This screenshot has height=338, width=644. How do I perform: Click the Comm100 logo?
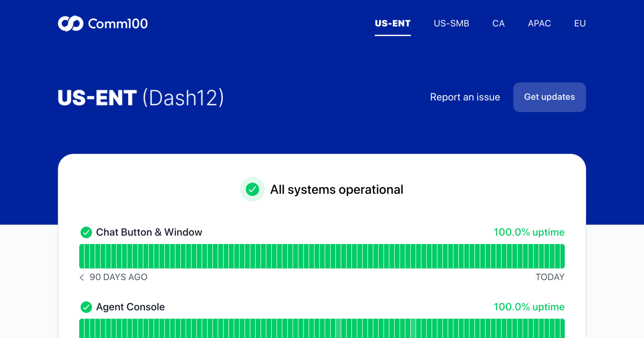coord(103,24)
